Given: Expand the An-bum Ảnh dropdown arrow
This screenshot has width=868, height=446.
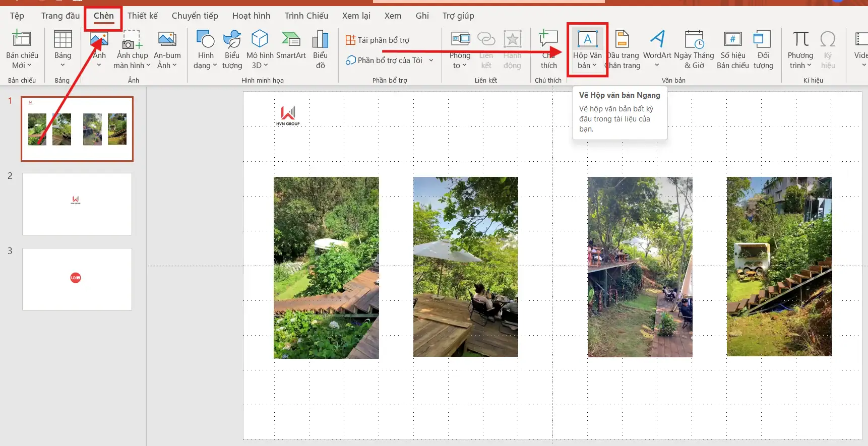Looking at the screenshot, I should coord(174,65).
